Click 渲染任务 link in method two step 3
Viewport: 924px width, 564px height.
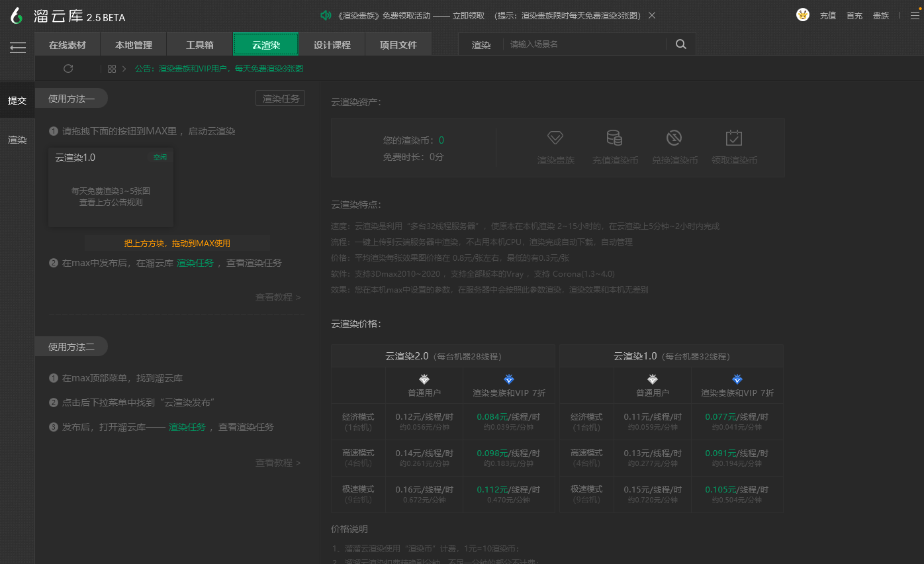[x=187, y=427]
